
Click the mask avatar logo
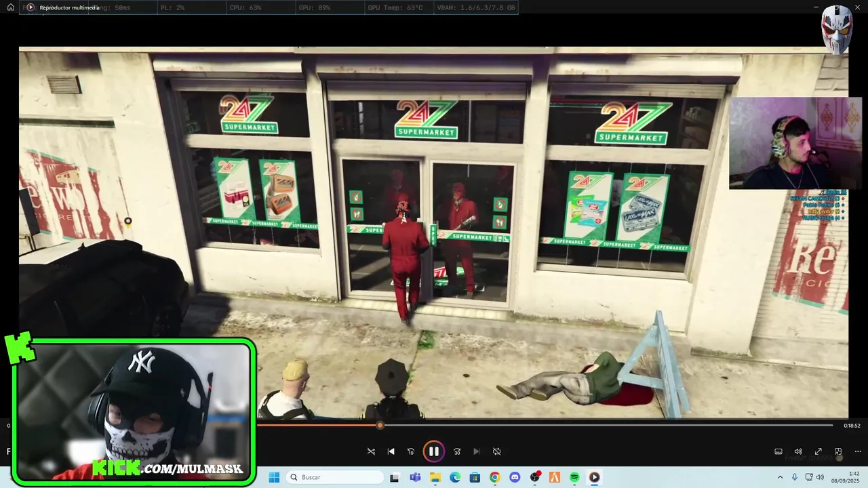(837, 28)
